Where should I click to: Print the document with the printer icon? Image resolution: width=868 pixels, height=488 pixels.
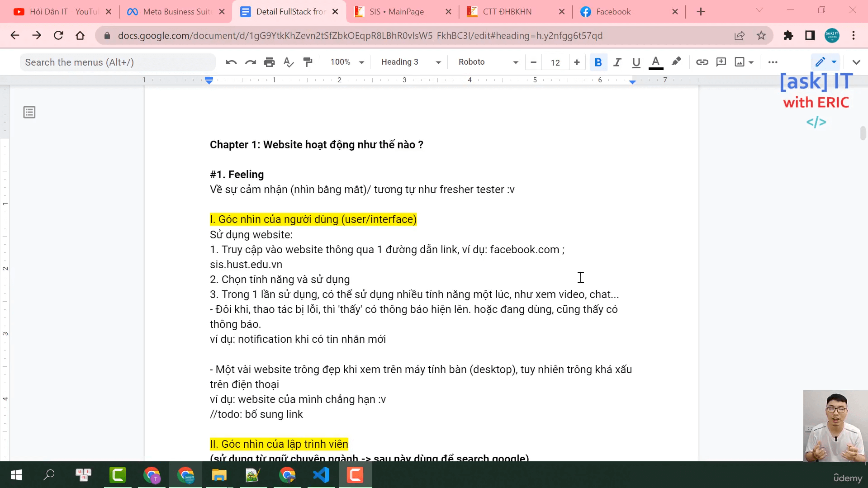269,62
